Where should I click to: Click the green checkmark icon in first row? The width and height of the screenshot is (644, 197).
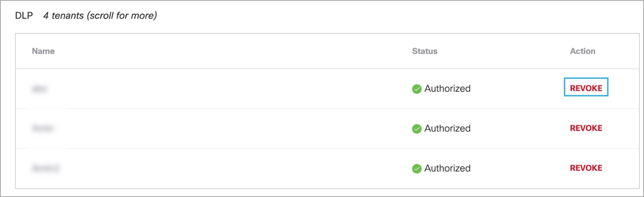coord(417,89)
